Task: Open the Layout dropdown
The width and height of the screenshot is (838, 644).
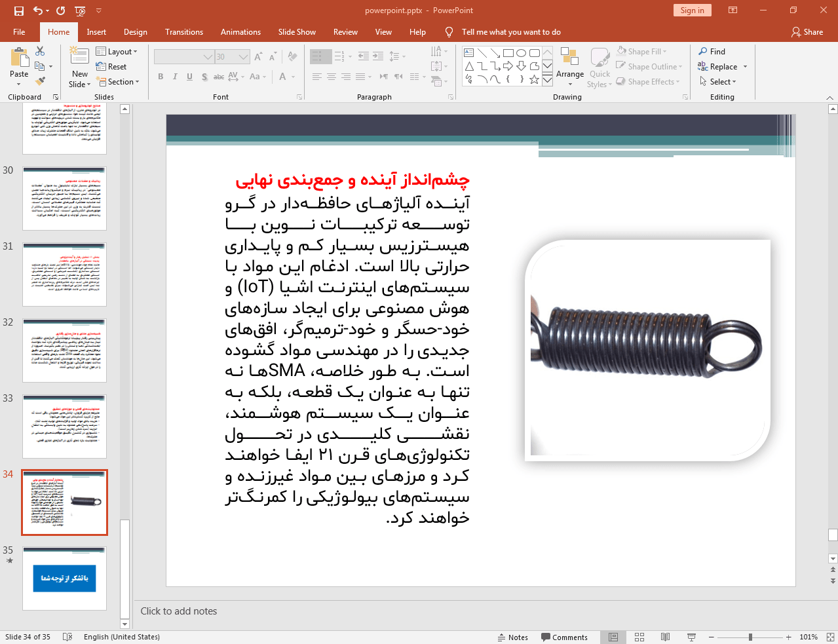Action: pos(117,52)
